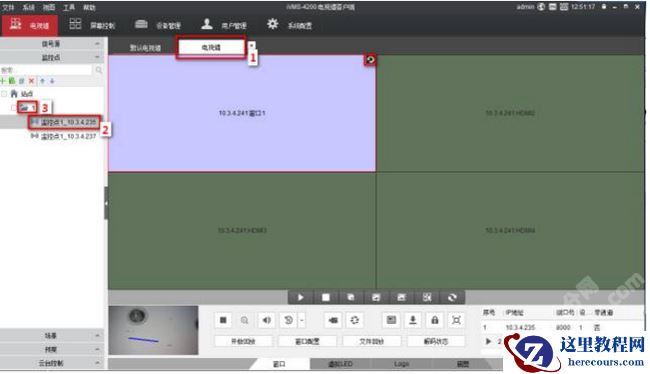
Task: Collapse the 信号源 panel header
Action: [x=51, y=44]
